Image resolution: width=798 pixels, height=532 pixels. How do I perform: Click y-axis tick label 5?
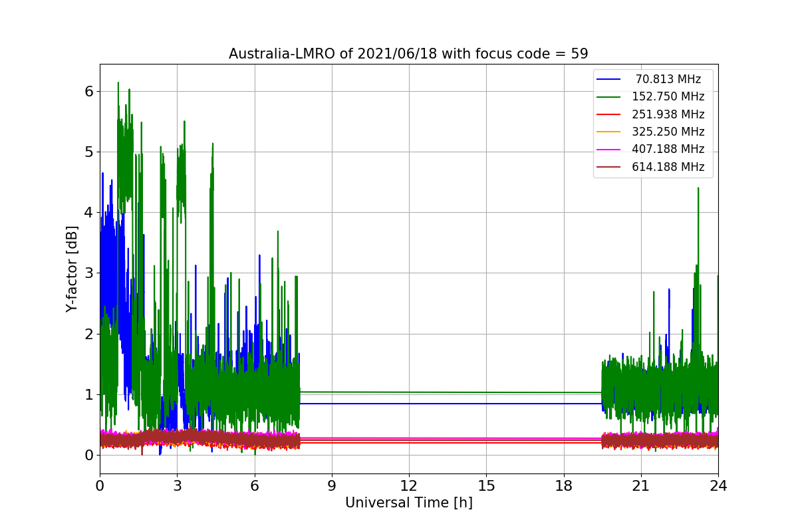click(x=89, y=152)
